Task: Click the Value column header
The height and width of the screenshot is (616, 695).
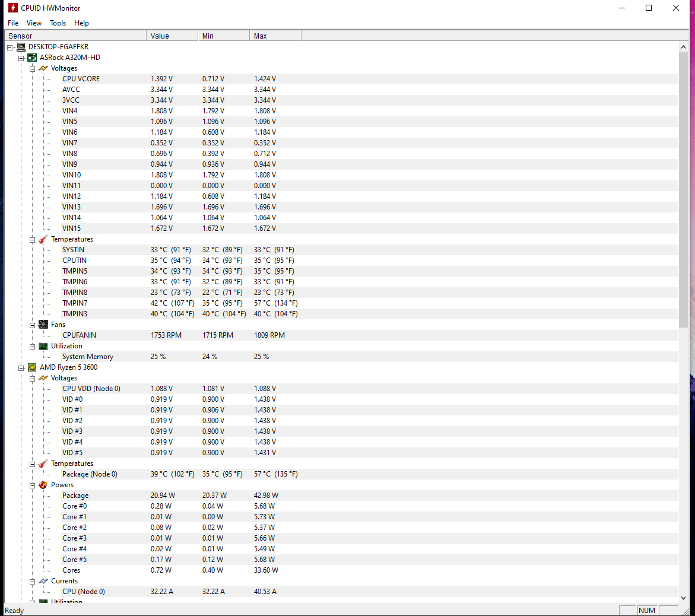Action: [x=173, y=36]
